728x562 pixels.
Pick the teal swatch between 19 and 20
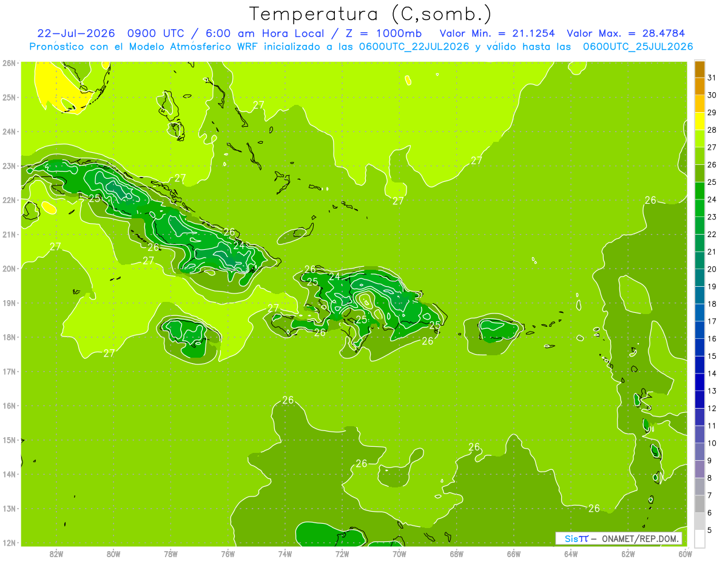(x=699, y=278)
